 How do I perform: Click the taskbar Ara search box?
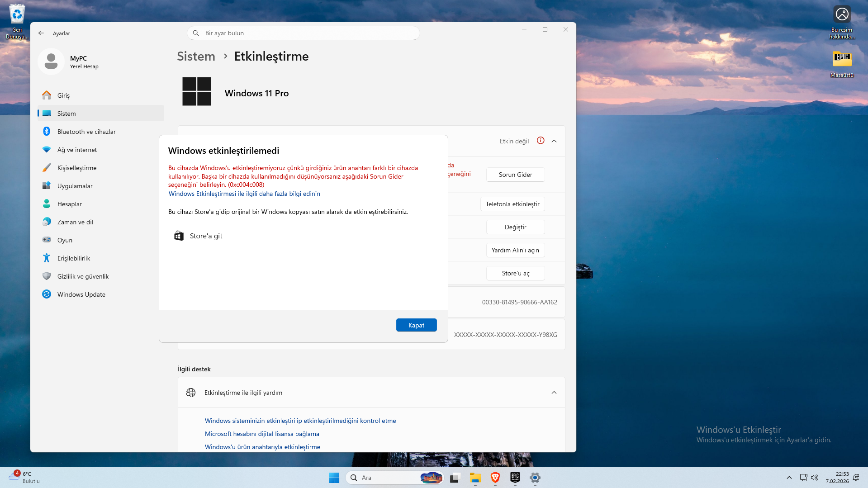(x=394, y=478)
